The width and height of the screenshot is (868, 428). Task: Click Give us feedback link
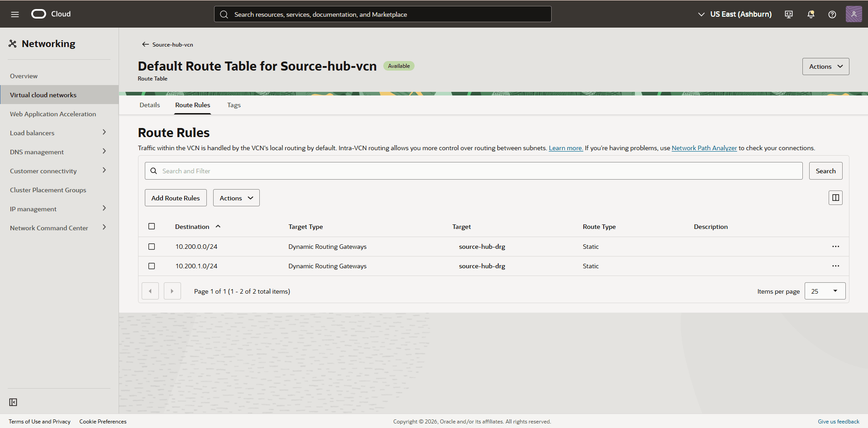(x=838, y=421)
